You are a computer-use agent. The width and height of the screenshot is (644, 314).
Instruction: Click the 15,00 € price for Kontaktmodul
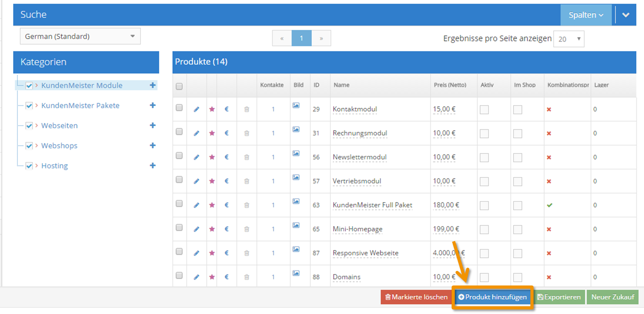[444, 109]
